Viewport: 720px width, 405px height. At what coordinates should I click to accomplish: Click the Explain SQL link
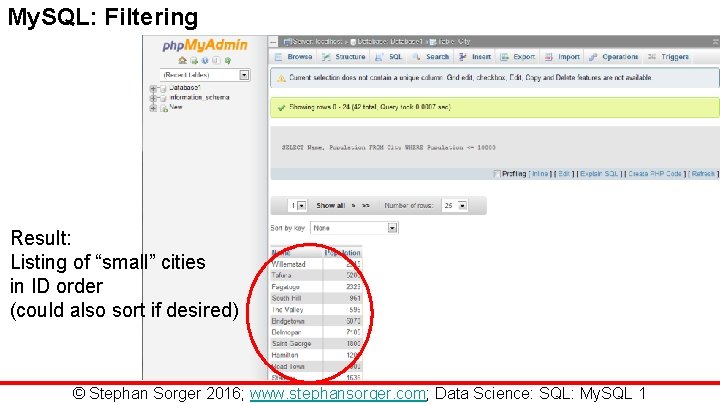click(599, 174)
